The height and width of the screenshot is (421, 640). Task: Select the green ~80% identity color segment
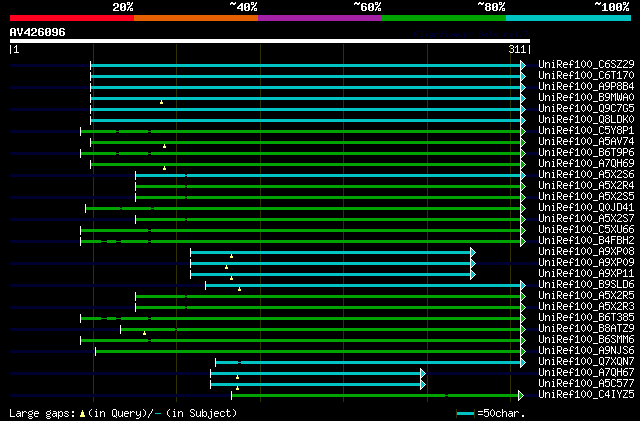[444, 18]
